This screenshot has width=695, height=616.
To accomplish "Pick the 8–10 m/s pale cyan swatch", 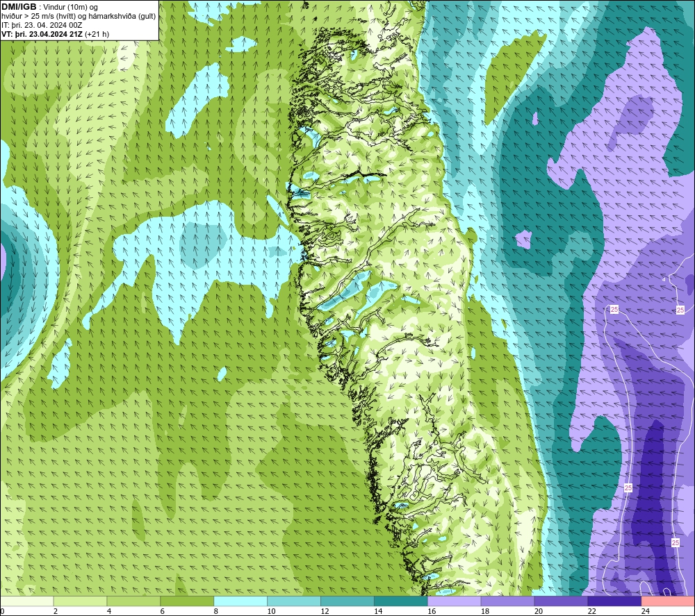I will (240, 601).
